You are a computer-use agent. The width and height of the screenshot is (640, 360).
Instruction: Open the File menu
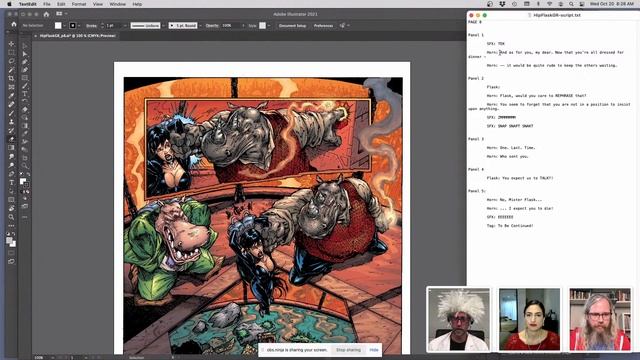coord(47,4)
